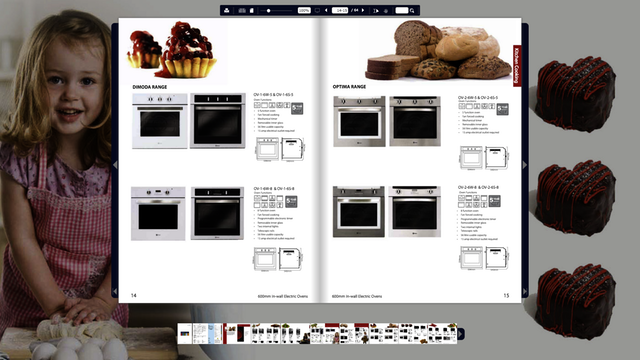Flip to the previous page using the left side arrow
Image resolution: width=640 pixels, height=360 pixels.
115,165
